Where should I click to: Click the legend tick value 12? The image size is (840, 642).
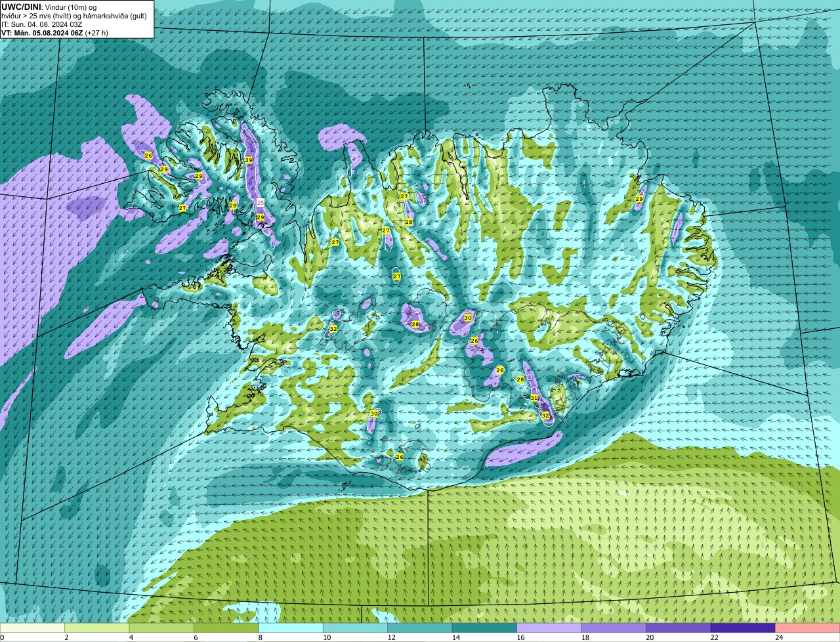(x=391, y=637)
